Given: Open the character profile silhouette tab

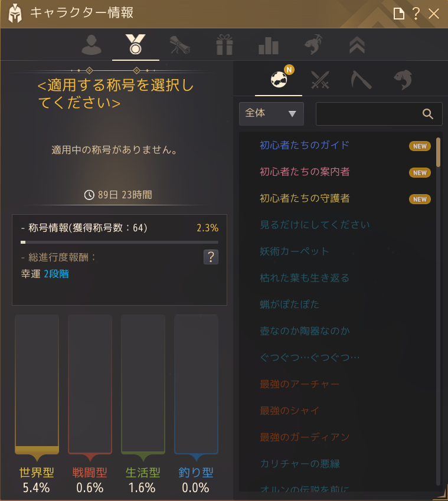Looking at the screenshot, I should coord(91,45).
